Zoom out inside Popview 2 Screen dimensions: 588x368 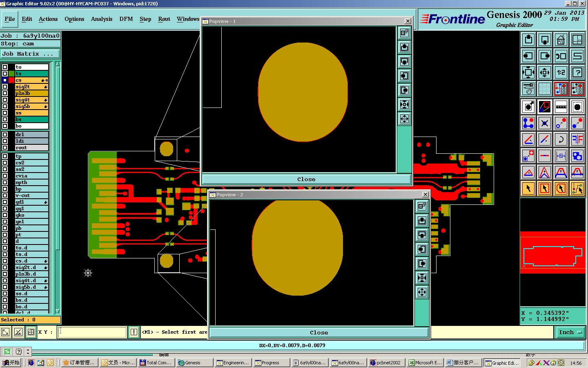422,292
